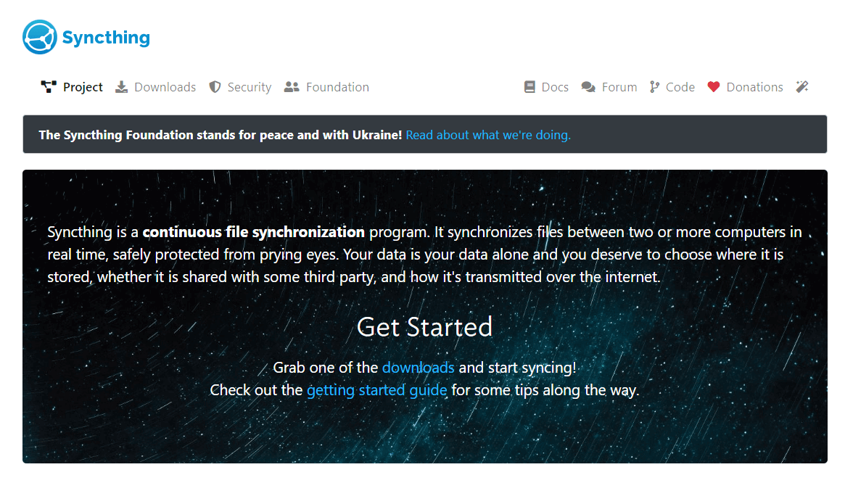Image resolution: width=853 pixels, height=504 pixels.
Task: Click 'continuous file synchronization' bold text
Action: click(254, 232)
